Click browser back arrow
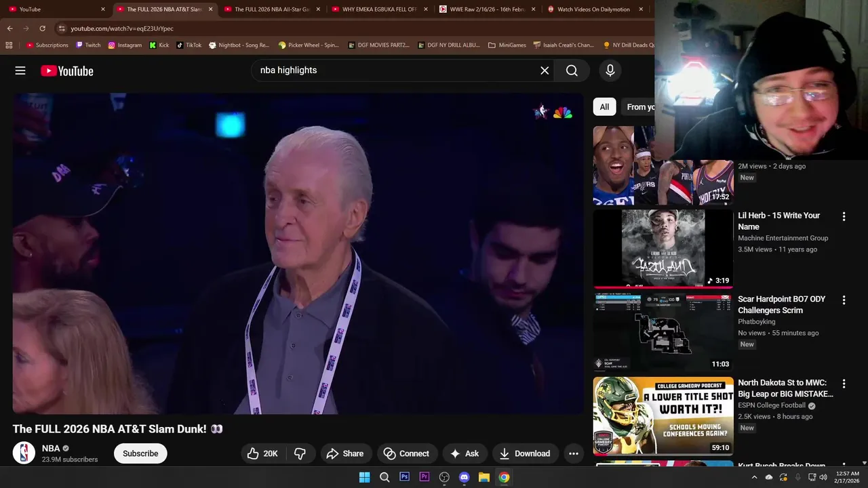 tap(9, 28)
